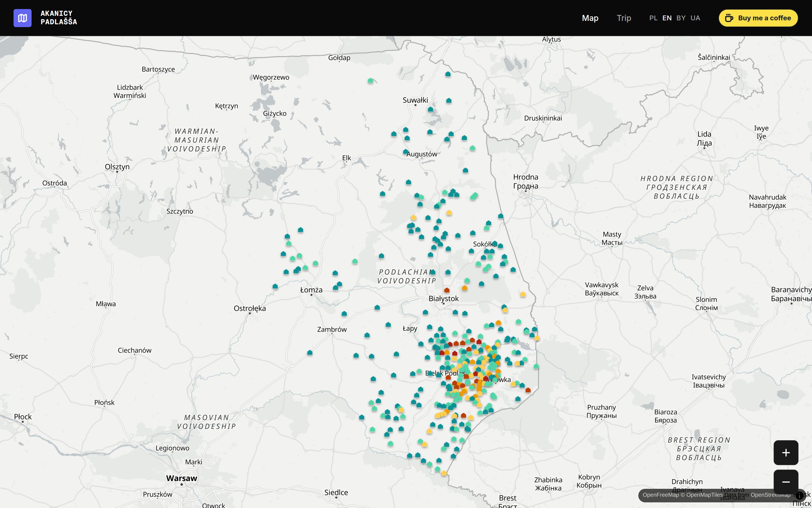
Task: Select the PL language option
Action: coord(653,18)
